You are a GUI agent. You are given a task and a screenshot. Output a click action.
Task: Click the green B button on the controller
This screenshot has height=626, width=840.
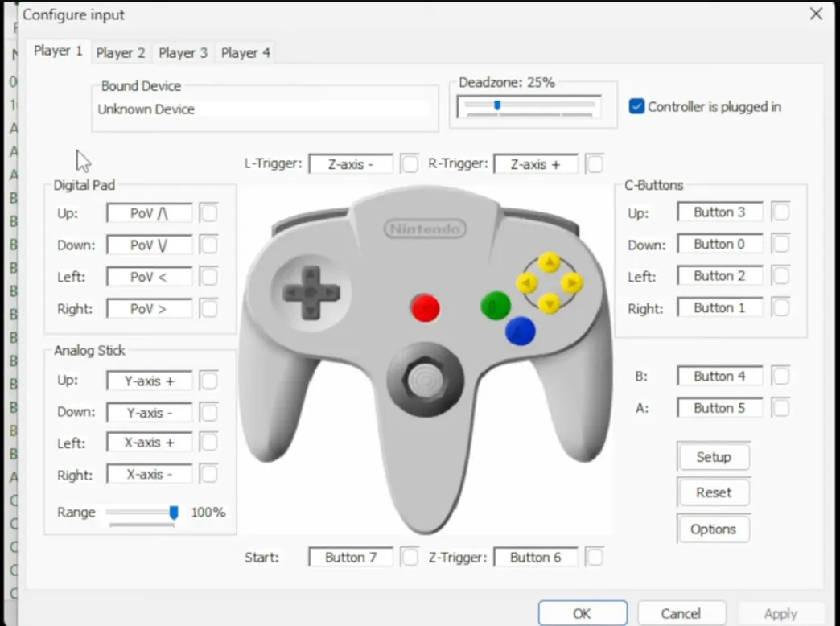click(494, 306)
